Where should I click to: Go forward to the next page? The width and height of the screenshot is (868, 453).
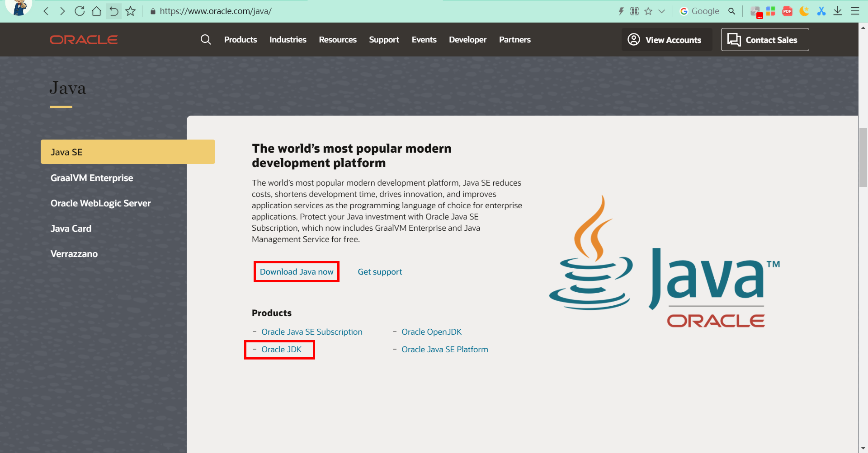pyautogui.click(x=62, y=11)
